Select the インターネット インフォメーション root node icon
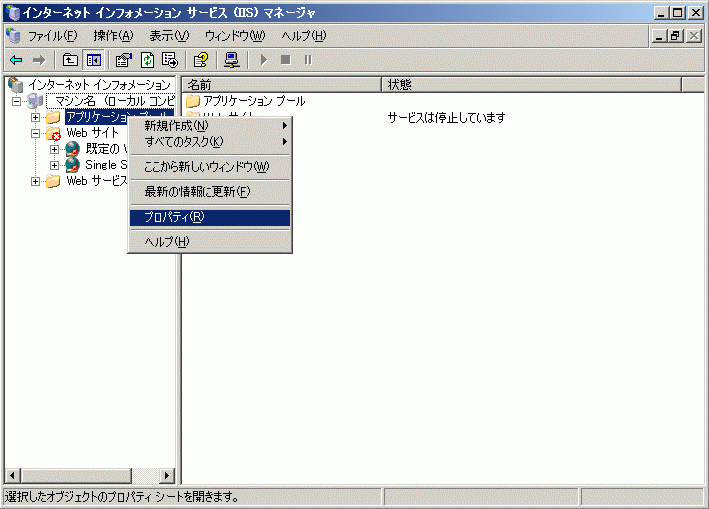Viewport: 709px width, 509px height. click(x=16, y=85)
